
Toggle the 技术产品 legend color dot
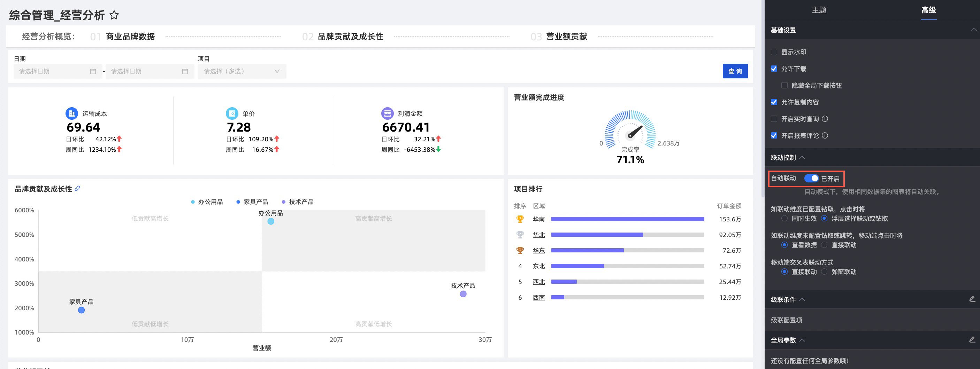tap(283, 202)
